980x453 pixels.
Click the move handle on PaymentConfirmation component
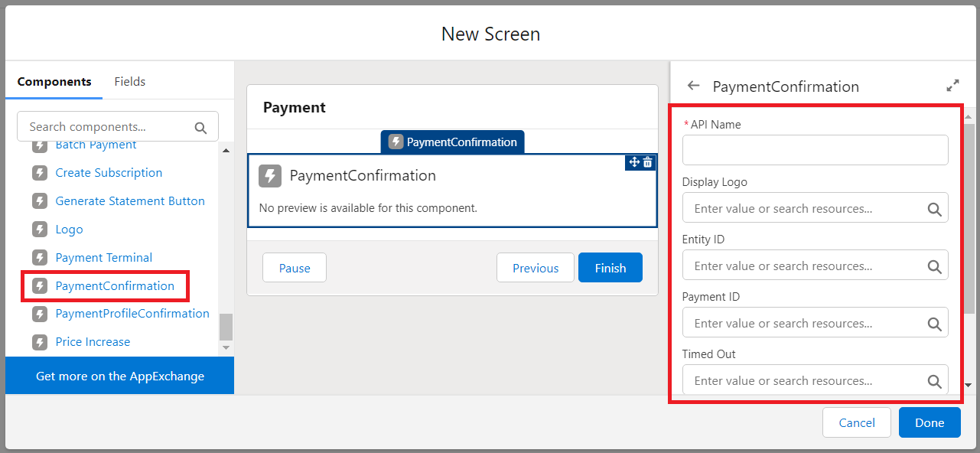click(633, 162)
